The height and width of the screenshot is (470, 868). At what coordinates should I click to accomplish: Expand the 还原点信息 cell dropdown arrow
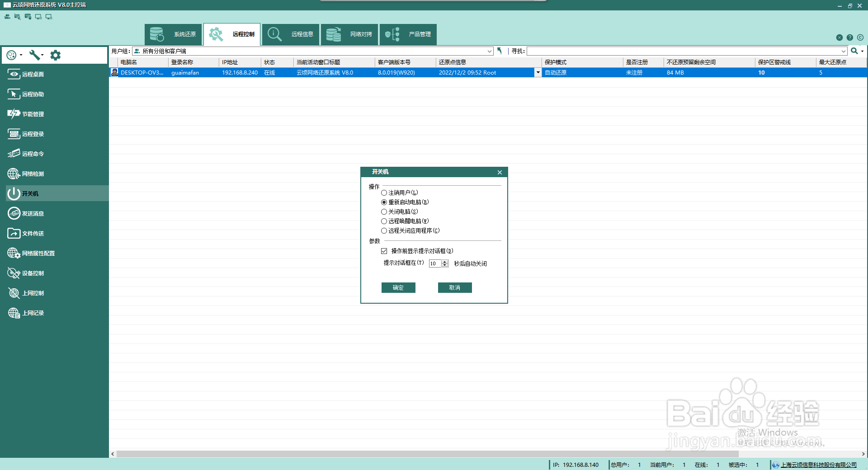pos(538,72)
